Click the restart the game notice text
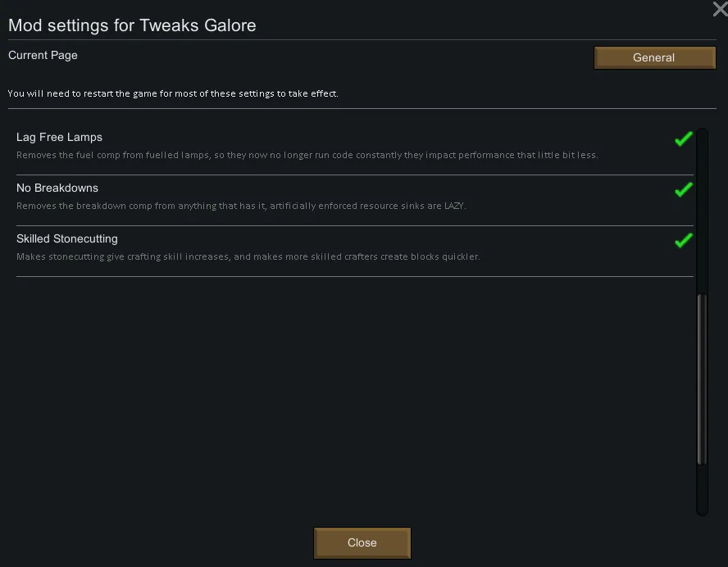Viewport: 728px width, 567px height. (x=173, y=93)
